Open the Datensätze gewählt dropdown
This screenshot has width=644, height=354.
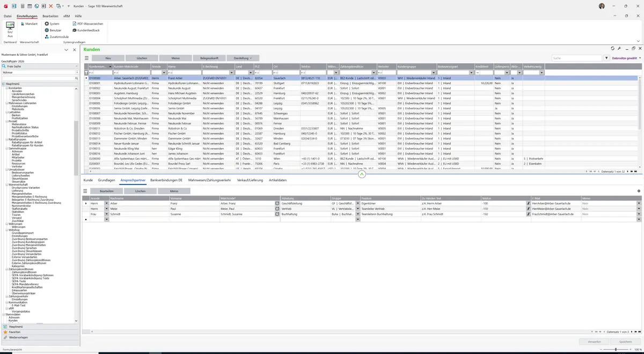tap(626, 58)
